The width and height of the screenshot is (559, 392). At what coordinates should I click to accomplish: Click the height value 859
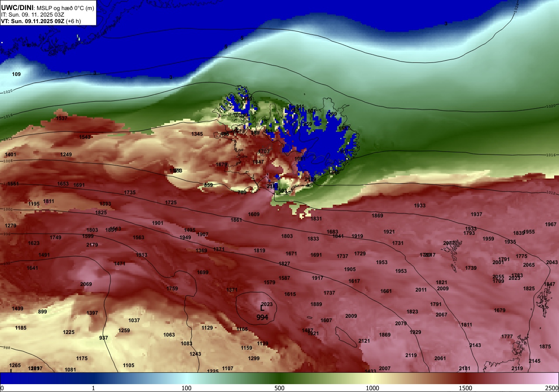click(x=208, y=185)
